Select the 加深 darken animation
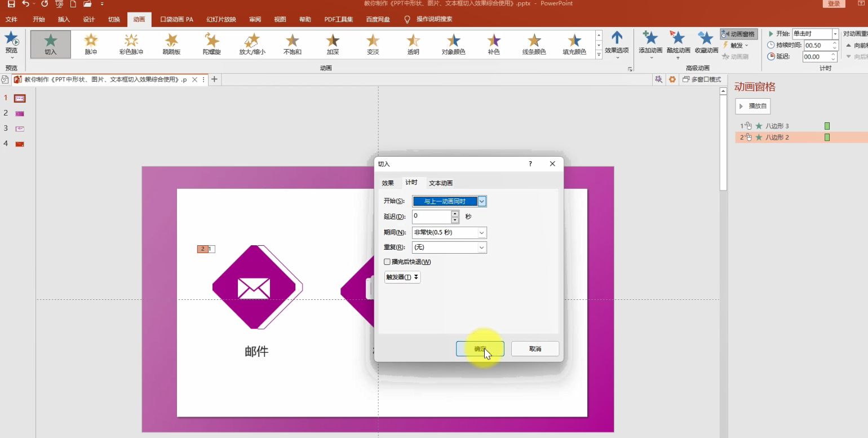This screenshot has height=438, width=868. tap(333, 44)
